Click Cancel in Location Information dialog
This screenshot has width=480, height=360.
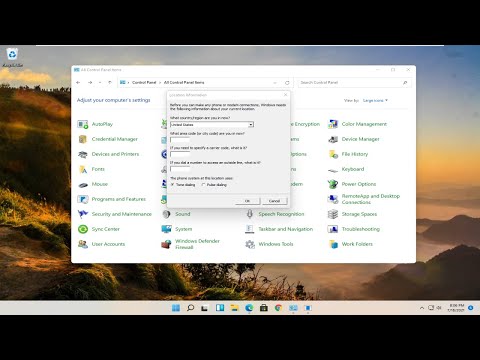pyautogui.click(x=274, y=201)
